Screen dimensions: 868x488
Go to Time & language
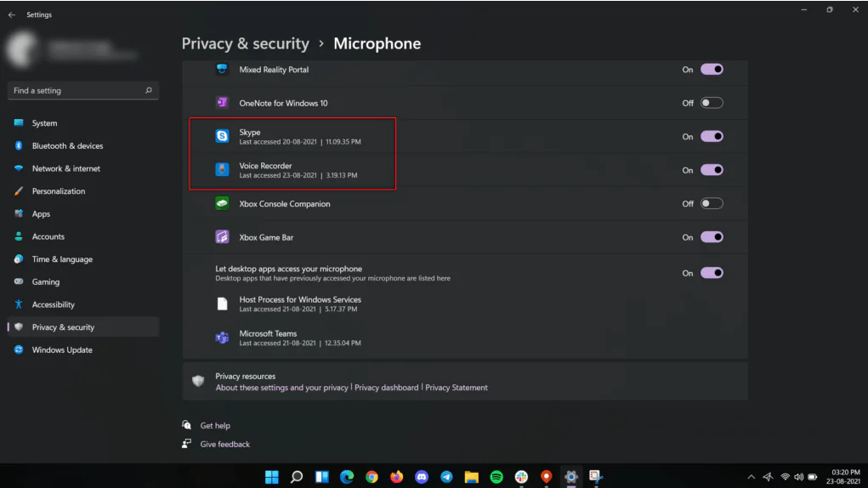point(83,259)
